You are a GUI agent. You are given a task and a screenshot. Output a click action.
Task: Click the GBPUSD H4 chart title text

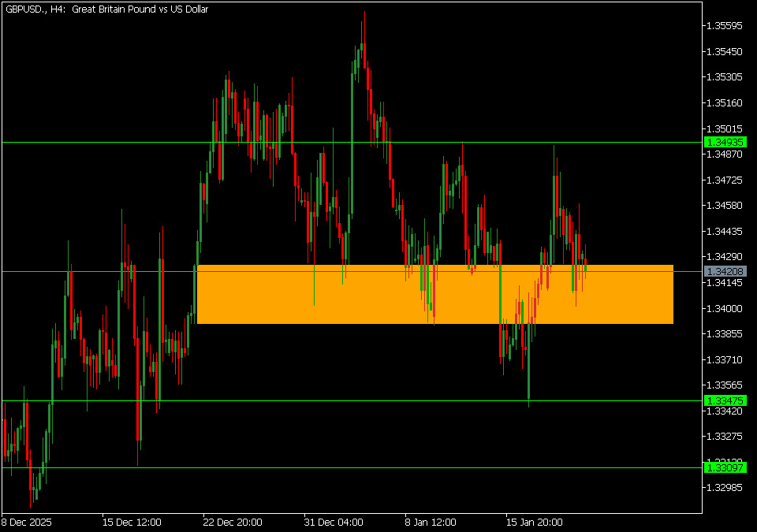pos(106,9)
